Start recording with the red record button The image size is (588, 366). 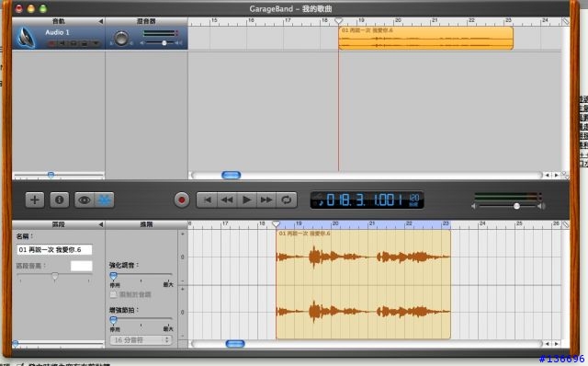pyautogui.click(x=182, y=200)
